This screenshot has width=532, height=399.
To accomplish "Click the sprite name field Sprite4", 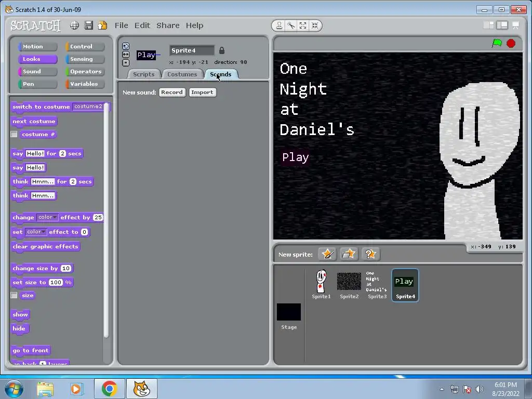I will click(192, 50).
